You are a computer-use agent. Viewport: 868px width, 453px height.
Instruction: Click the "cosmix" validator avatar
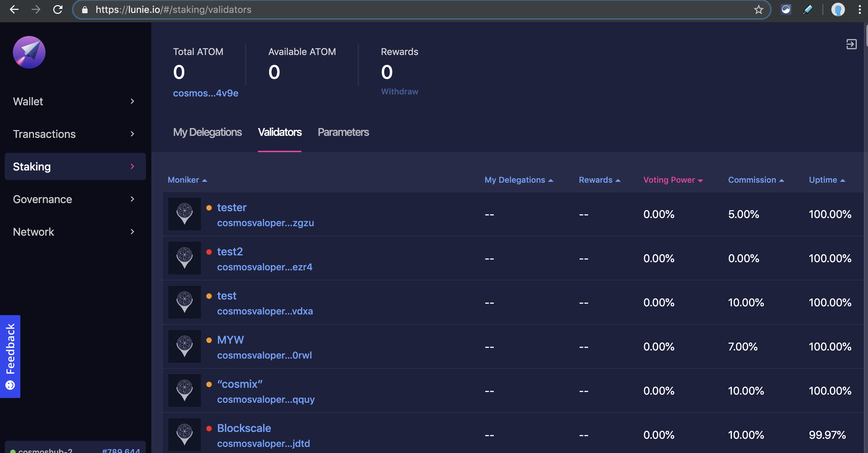coord(185,391)
